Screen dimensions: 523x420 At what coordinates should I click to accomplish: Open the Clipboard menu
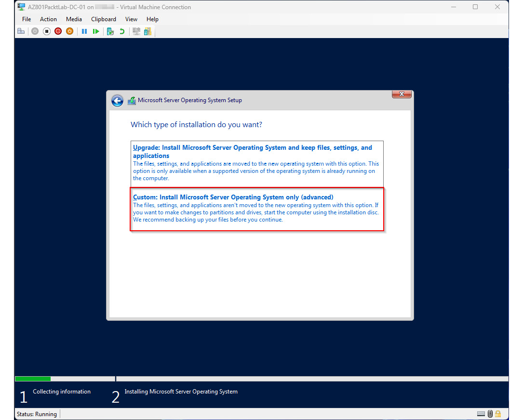tap(104, 19)
